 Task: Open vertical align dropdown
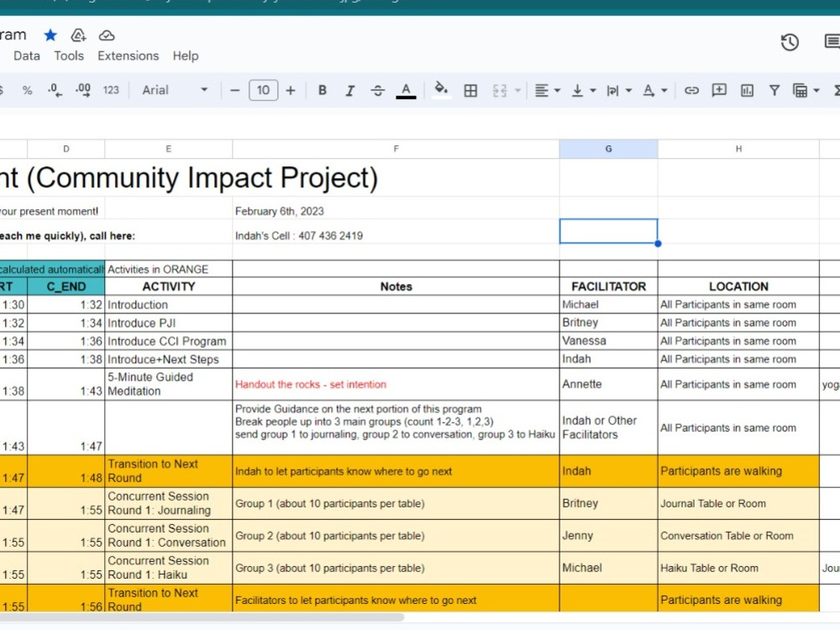[584, 91]
